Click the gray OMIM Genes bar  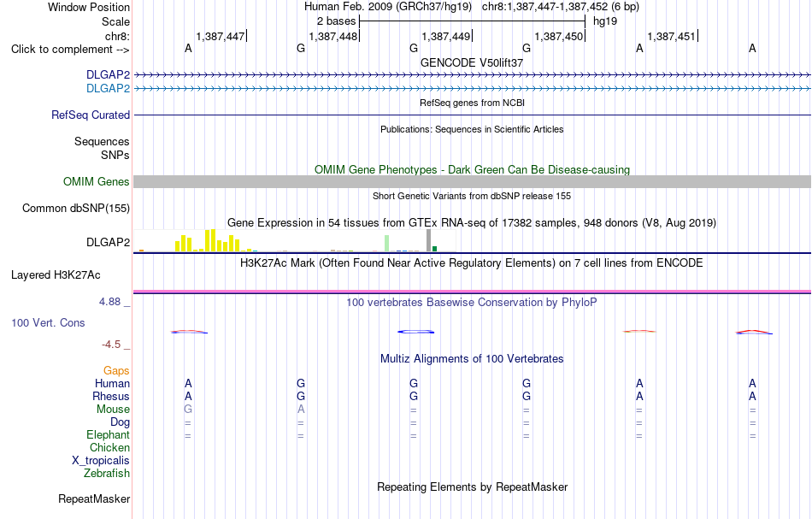click(x=472, y=182)
